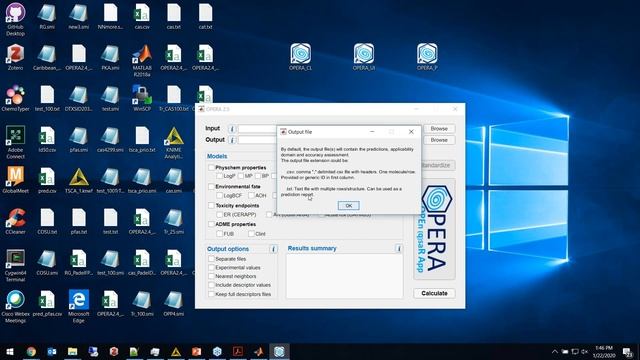The image size is (640, 360).
Task: Open MATLAB from the taskbar
Action: [258, 351]
